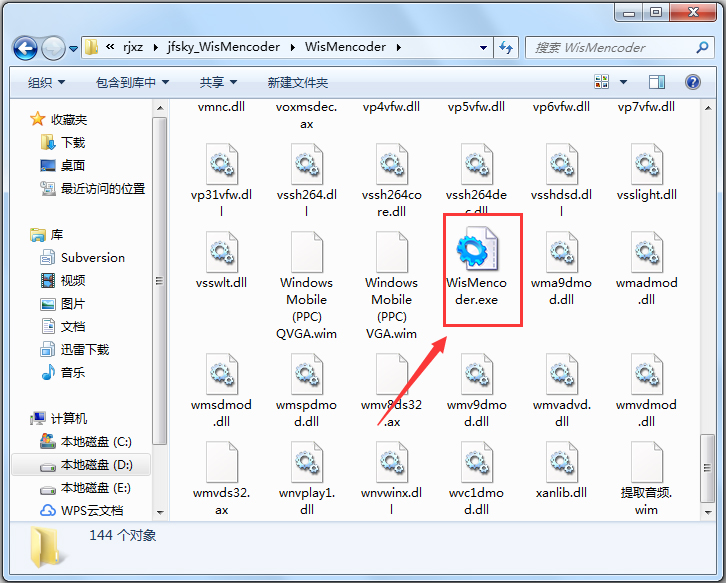Select the wmv9dmod.dll file icon

(x=476, y=374)
